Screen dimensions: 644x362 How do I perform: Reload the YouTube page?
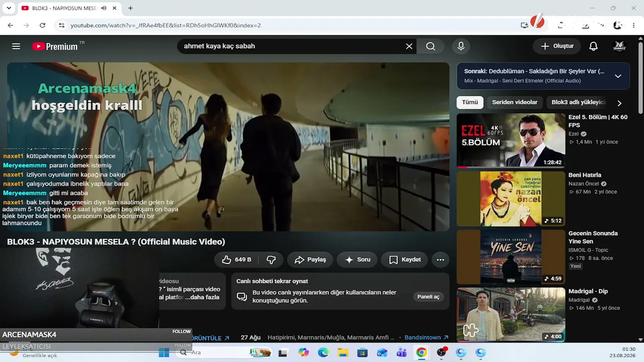click(42, 25)
